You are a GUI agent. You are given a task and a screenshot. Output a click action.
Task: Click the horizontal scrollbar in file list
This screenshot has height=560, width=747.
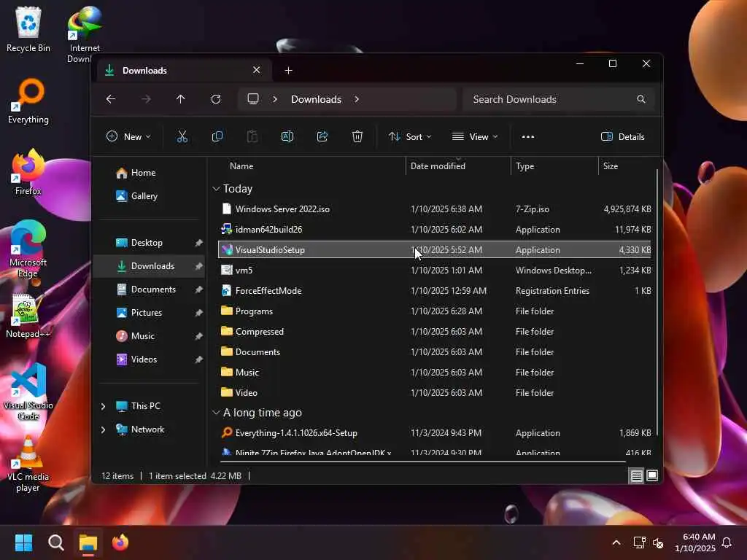(422, 462)
